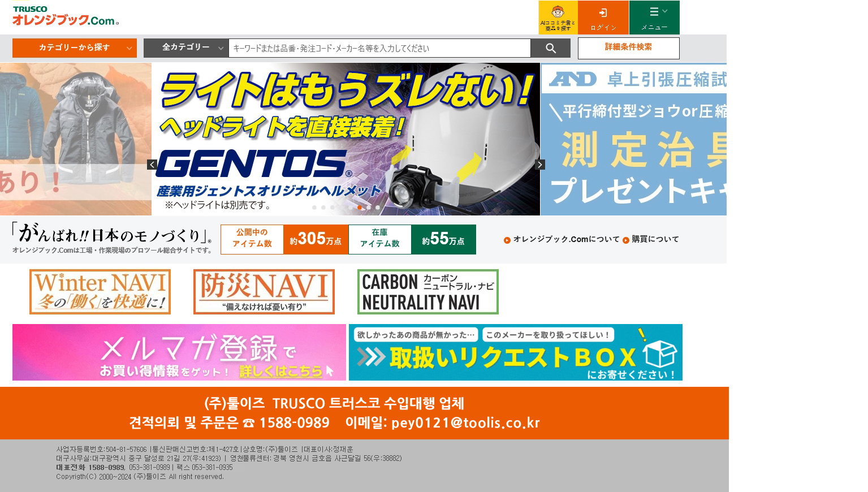Screen dimensions: 868x492
Task: Open the 防災NAVI banner
Action: [264, 292]
